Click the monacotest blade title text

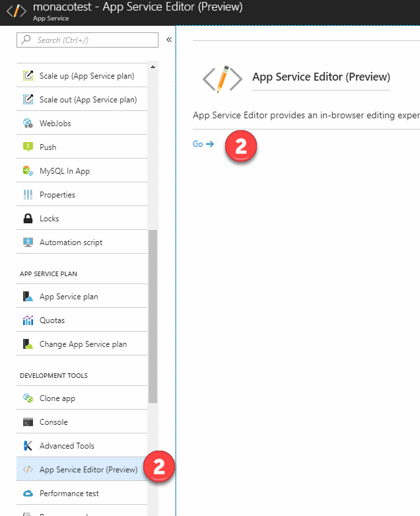(x=138, y=7)
